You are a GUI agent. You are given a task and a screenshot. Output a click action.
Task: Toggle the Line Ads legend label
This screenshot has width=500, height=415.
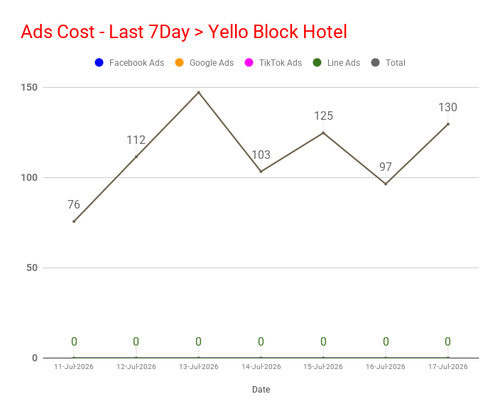coord(344,63)
